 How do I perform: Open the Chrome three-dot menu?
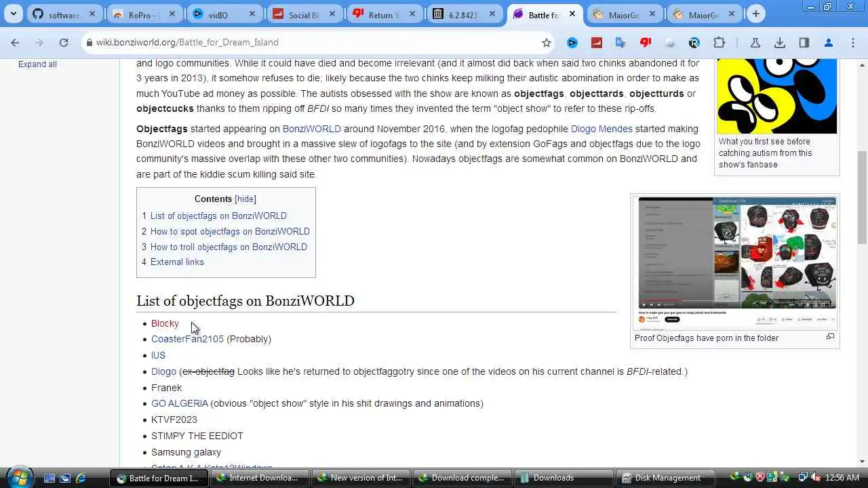click(852, 42)
